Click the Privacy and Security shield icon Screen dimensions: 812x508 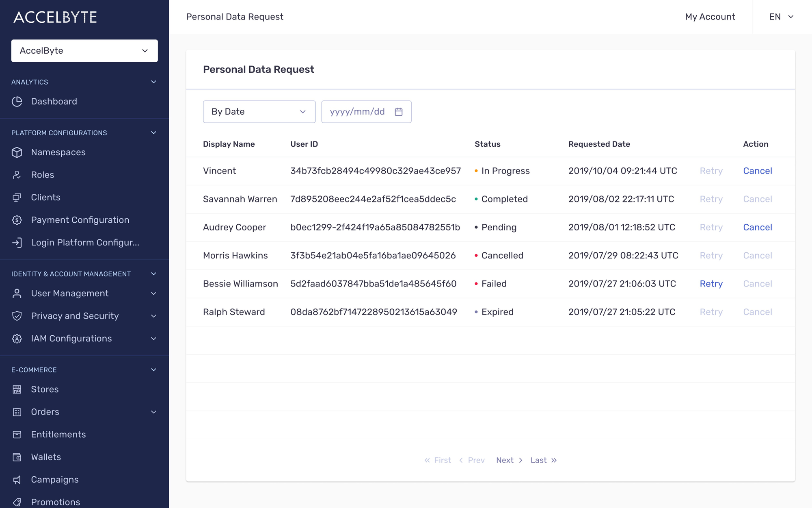(x=17, y=316)
